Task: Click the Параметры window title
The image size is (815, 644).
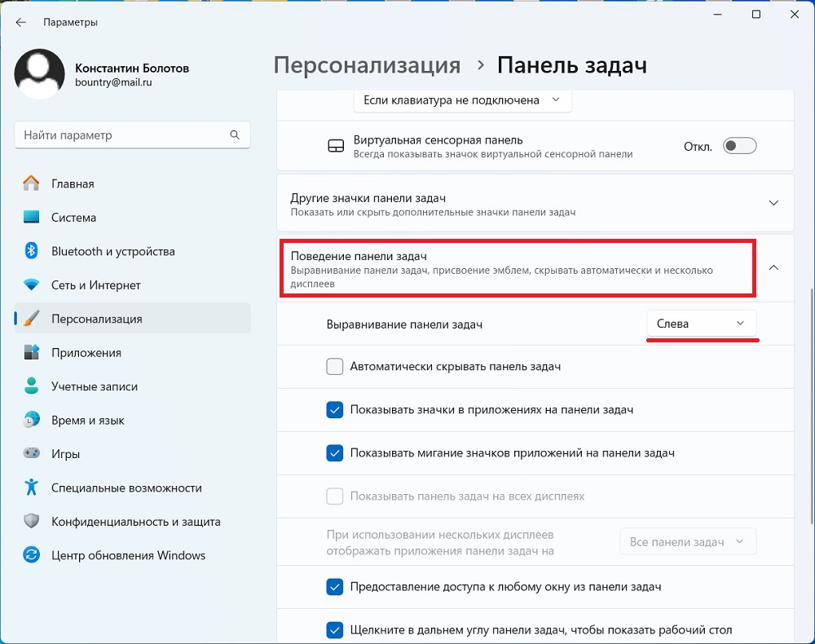Action: click(70, 22)
